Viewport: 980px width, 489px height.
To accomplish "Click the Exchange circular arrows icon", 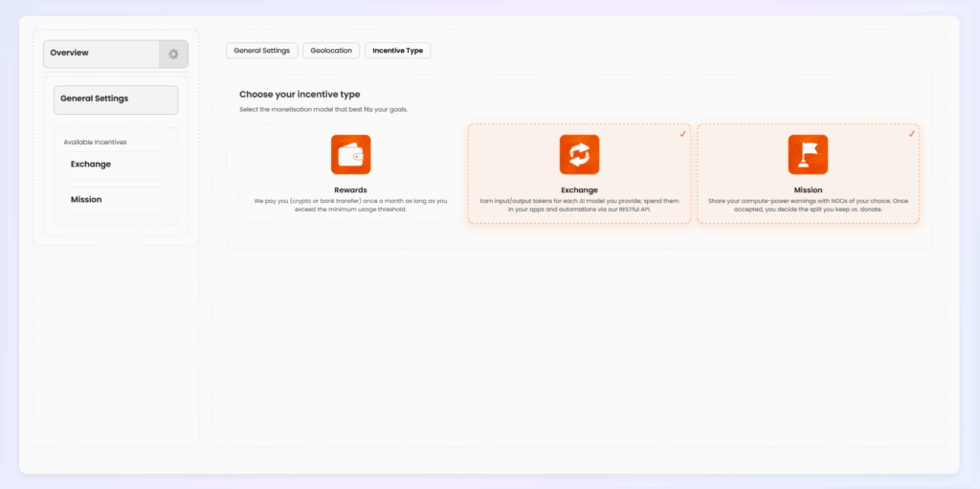I will (579, 154).
